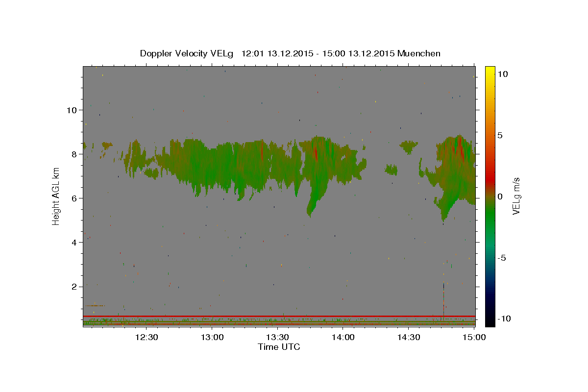
Task: Click the date range '12:01 13.12.2015' in title
Action: 278,53
